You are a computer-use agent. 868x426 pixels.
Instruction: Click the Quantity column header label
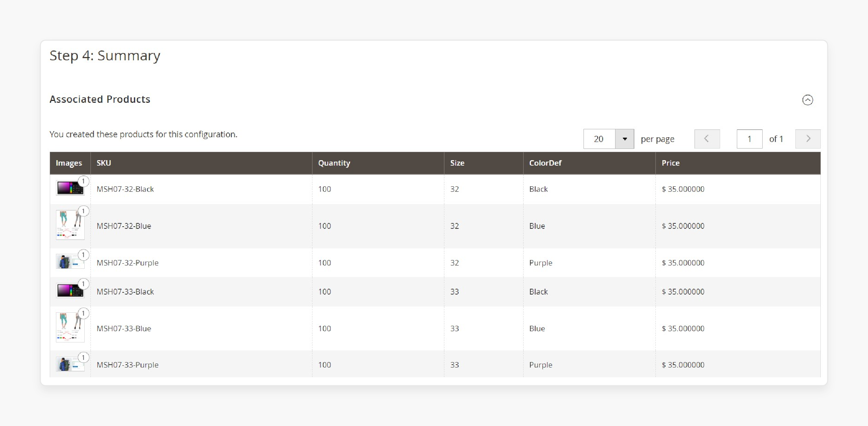click(x=334, y=163)
